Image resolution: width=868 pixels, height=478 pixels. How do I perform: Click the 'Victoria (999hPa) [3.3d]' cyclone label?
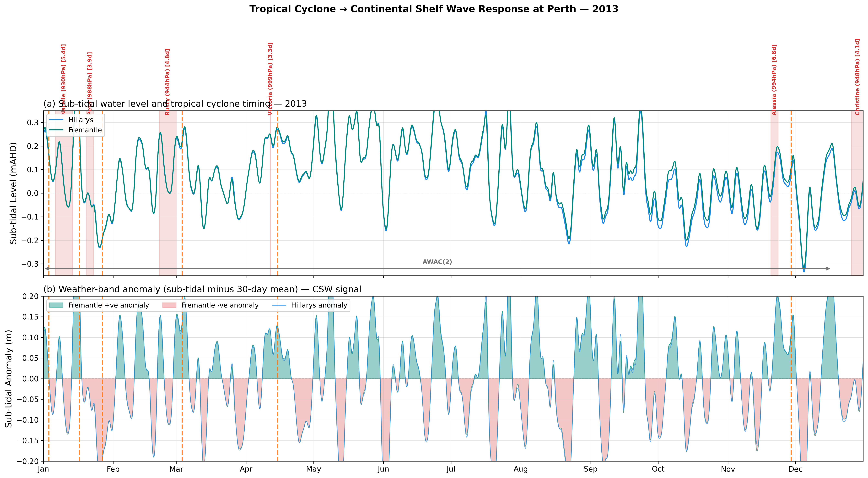tap(270, 79)
